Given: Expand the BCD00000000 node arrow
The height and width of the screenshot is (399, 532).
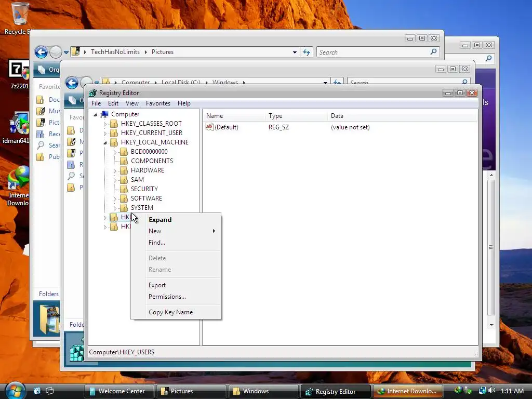Looking at the screenshot, I should [x=115, y=152].
